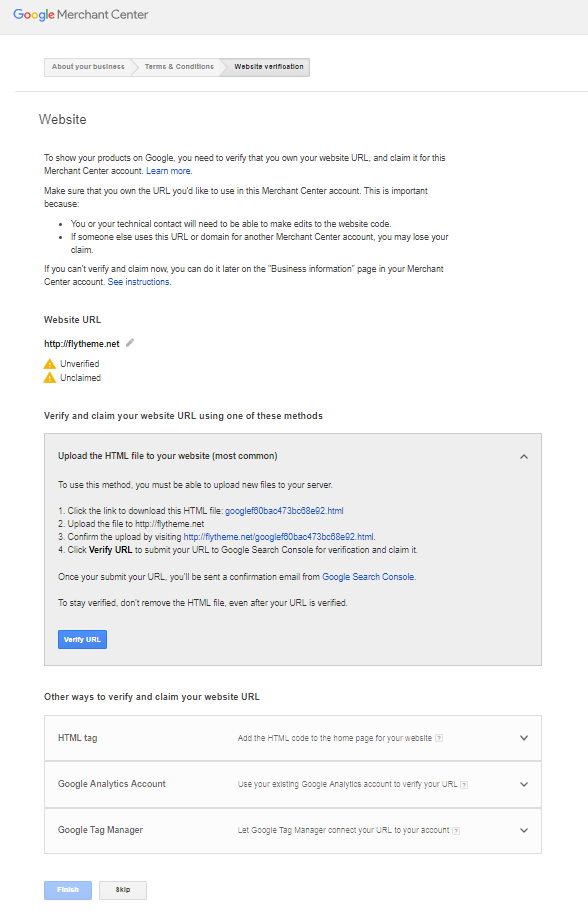Screen dimensions: 588x920
Task: Click the Unverified warning triangle icon
Action: pos(50,364)
